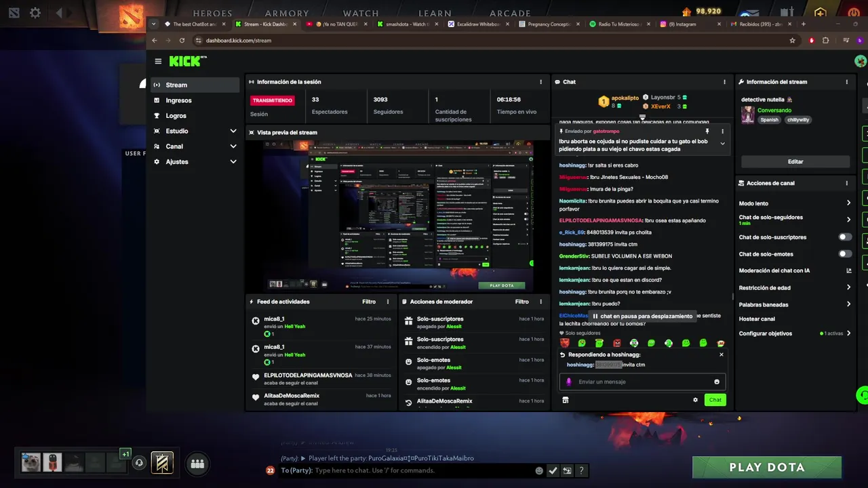Open Información del stream options menu

pyautogui.click(x=846, y=82)
